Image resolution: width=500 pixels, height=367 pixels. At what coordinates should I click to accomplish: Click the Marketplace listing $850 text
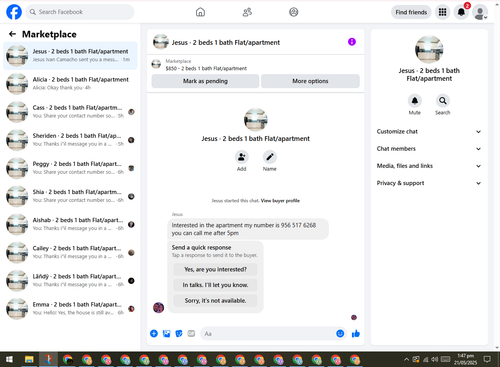tap(206, 68)
